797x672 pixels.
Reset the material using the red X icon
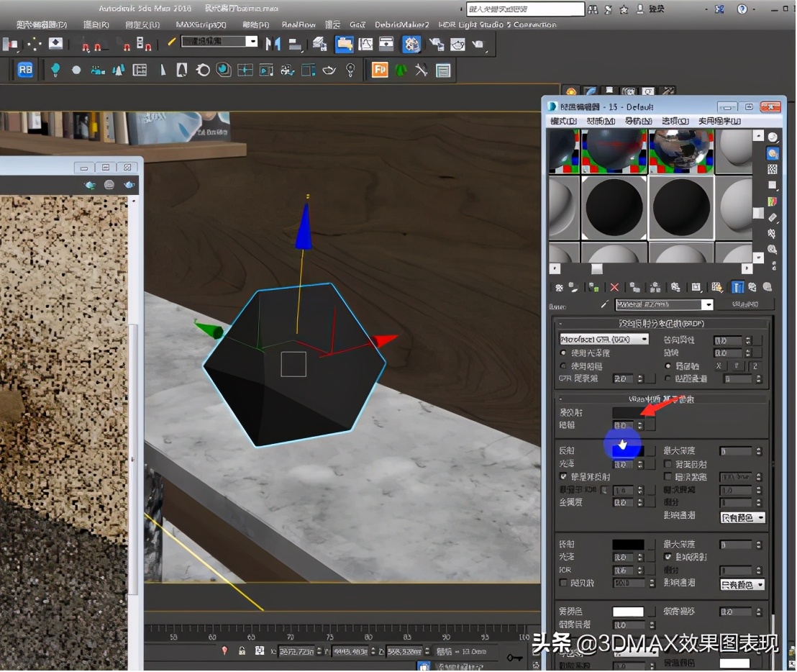[x=614, y=287]
